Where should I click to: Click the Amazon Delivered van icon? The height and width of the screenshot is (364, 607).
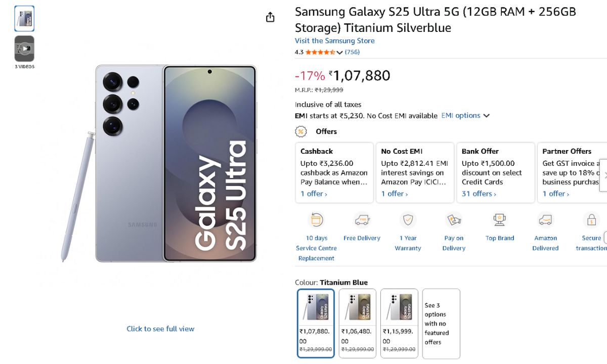tap(545, 220)
